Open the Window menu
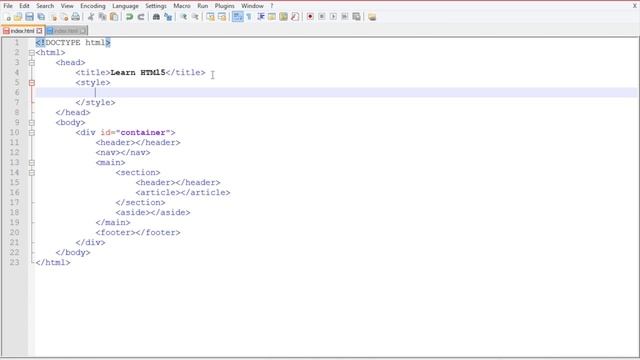Image resolution: width=640 pixels, height=360 pixels. click(x=252, y=6)
